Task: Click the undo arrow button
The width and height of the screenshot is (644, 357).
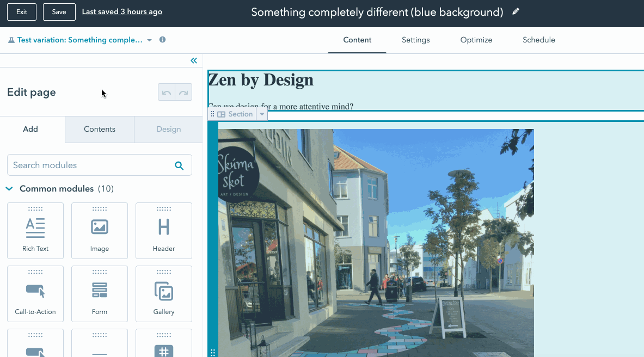Action: point(167,93)
